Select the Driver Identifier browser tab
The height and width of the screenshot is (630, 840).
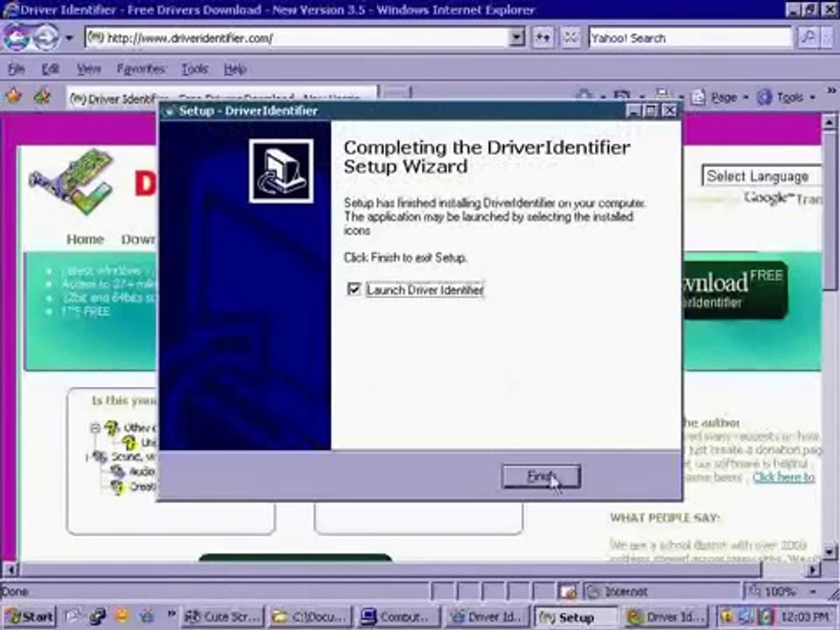[x=221, y=97]
